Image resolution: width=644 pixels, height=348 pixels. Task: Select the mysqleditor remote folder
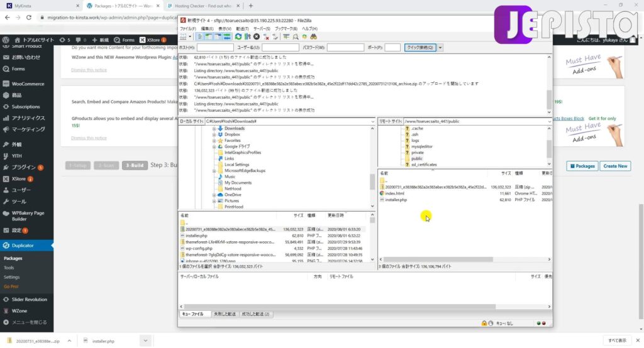tap(422, 146)
